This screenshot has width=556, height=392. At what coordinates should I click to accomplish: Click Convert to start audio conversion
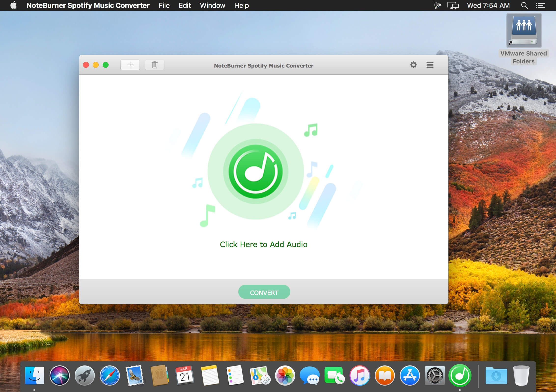coord(263,293)
